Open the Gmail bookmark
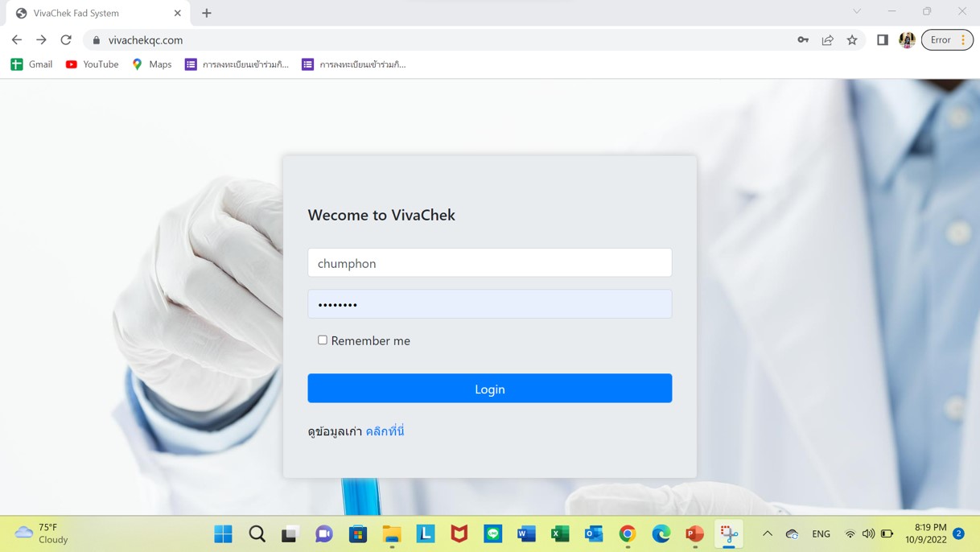Viewport: 980px width, 552px height. (x=31, y=64)
